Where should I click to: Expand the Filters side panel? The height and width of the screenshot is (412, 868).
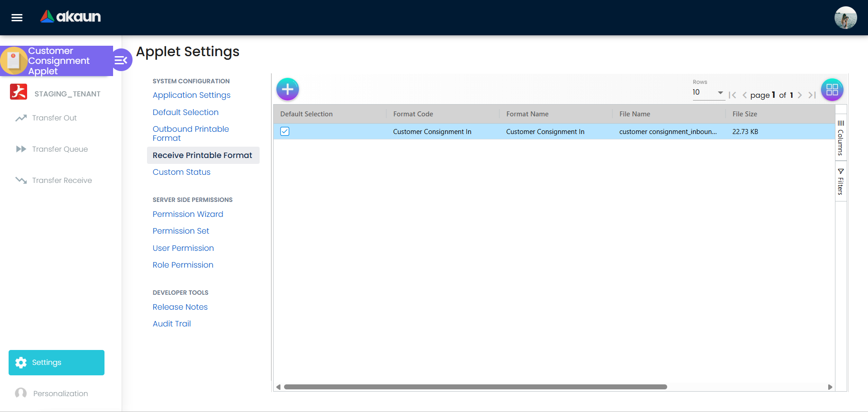840,181
